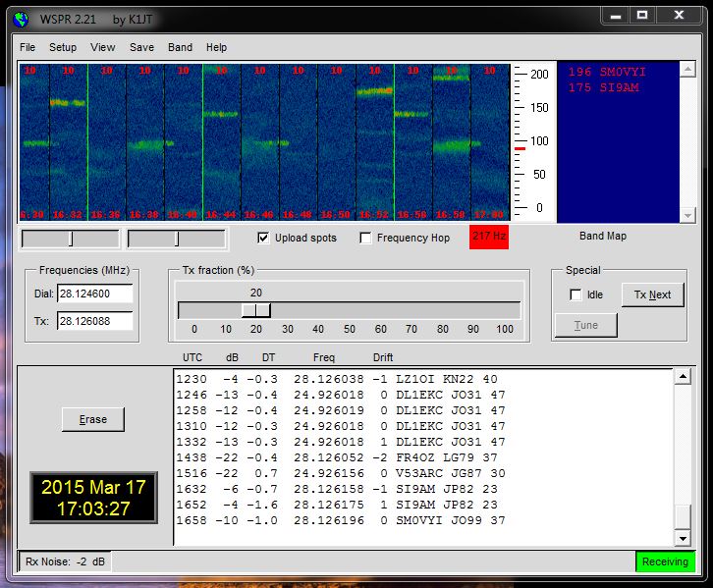Check the Idle checkbox

(576, 294)
